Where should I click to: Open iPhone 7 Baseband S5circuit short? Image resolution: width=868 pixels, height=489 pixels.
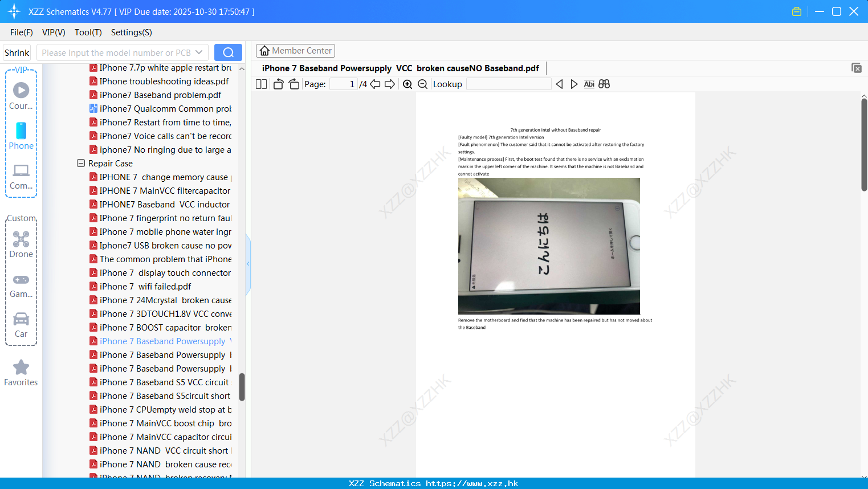click(x=161, y=396)
